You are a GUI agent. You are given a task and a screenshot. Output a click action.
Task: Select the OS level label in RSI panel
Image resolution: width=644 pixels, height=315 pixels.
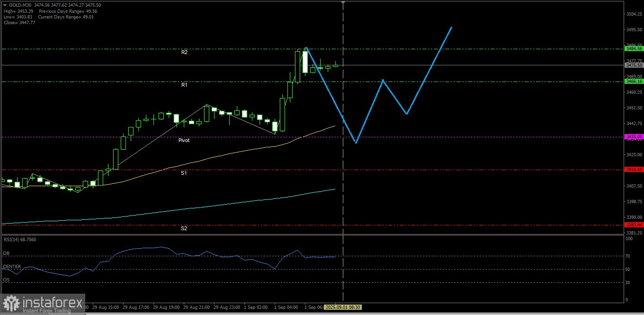(x=6, y=280)
